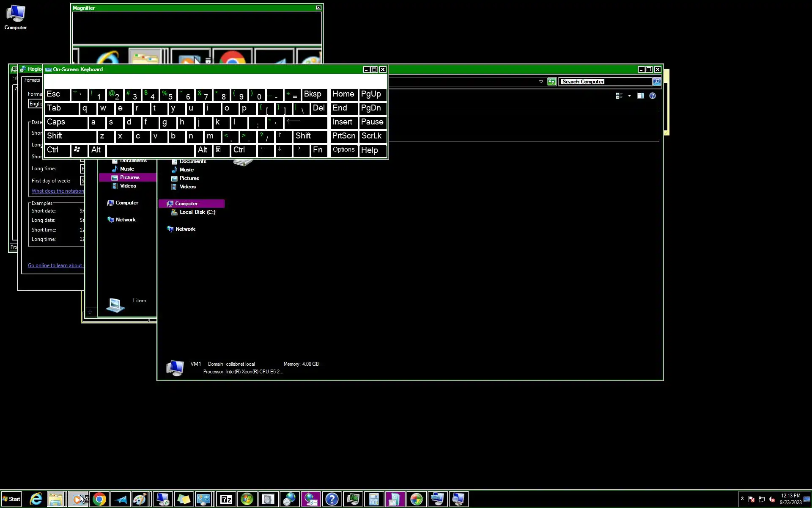Viewport: 812px width, 508px height.
Task: Launch 7-Zip from the taskbar
Action: click(226, 500)
